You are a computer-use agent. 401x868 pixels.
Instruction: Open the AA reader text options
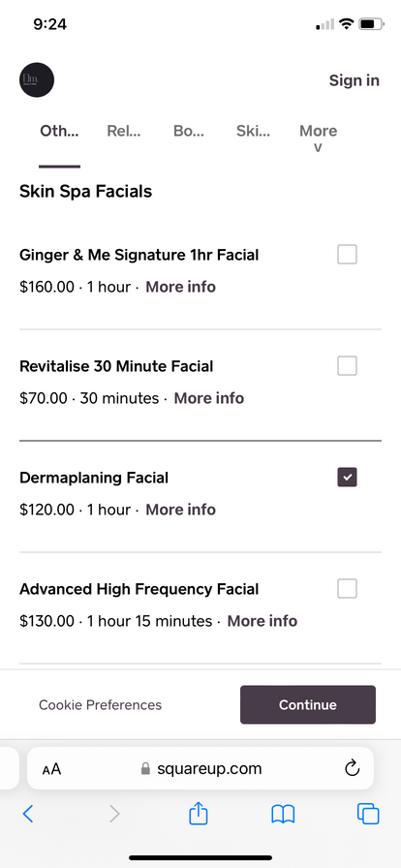(51, 769)
